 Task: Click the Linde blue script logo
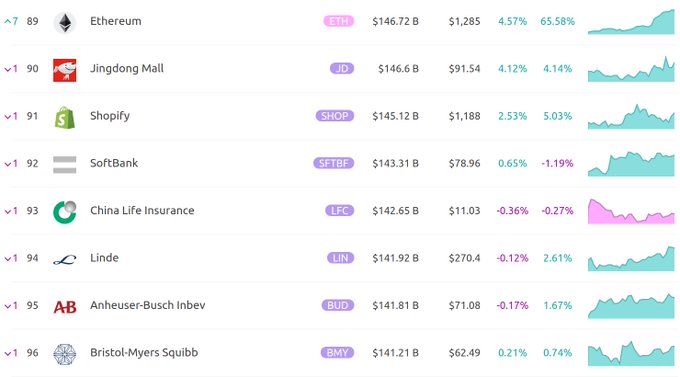point(65,259)
